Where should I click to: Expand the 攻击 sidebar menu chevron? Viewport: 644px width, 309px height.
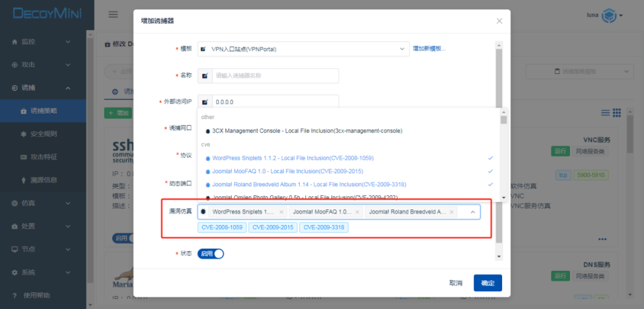pyautogui.click(x=68, y=65)
